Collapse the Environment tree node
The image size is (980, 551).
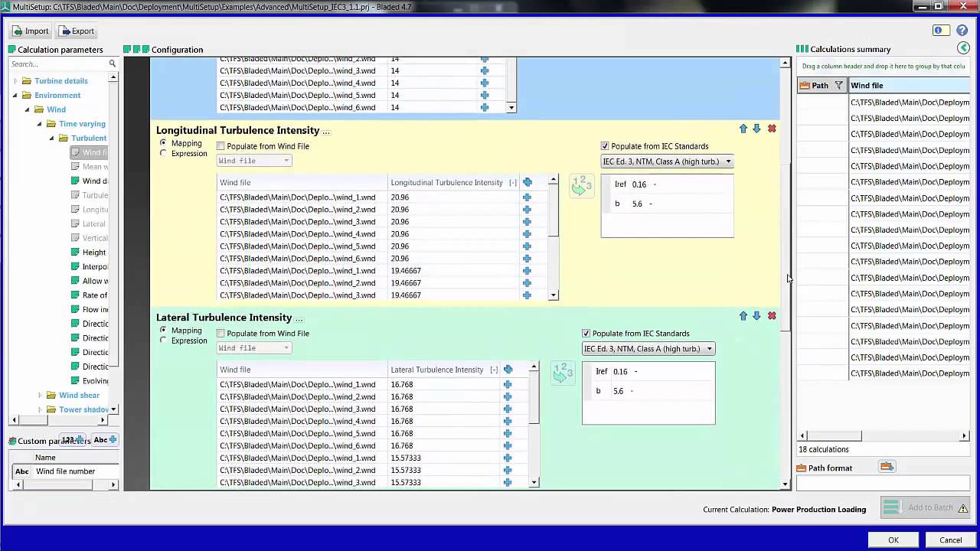point(15,96)
